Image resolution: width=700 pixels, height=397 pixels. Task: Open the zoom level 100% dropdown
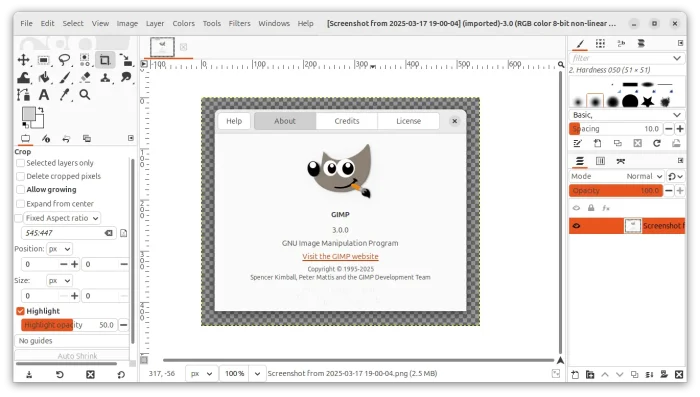point(257,374)
